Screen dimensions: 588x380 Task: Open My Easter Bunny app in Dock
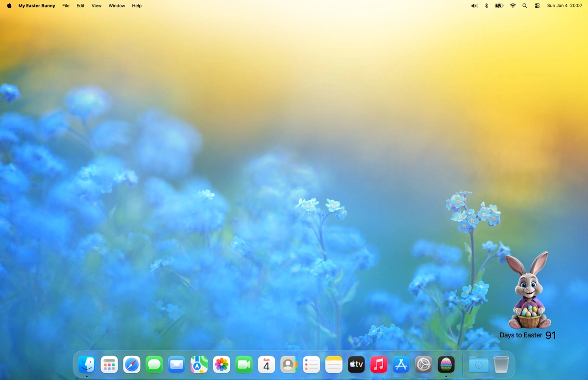pos(446,364)
